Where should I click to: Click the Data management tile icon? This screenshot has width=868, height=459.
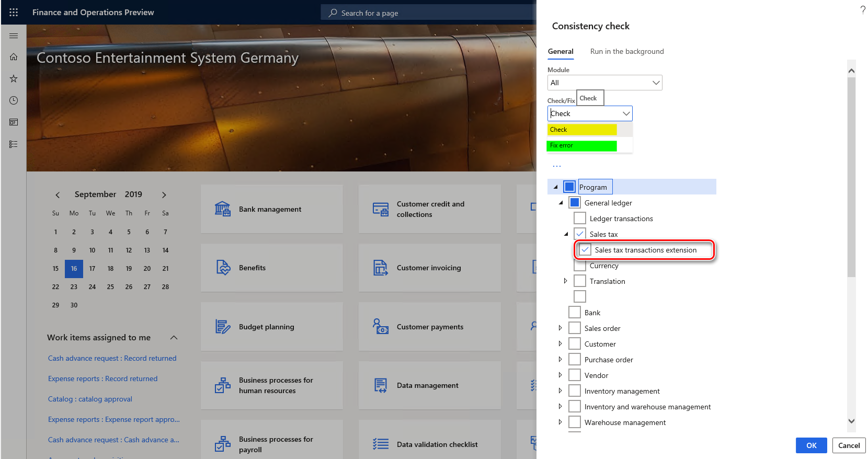(381, 385)
